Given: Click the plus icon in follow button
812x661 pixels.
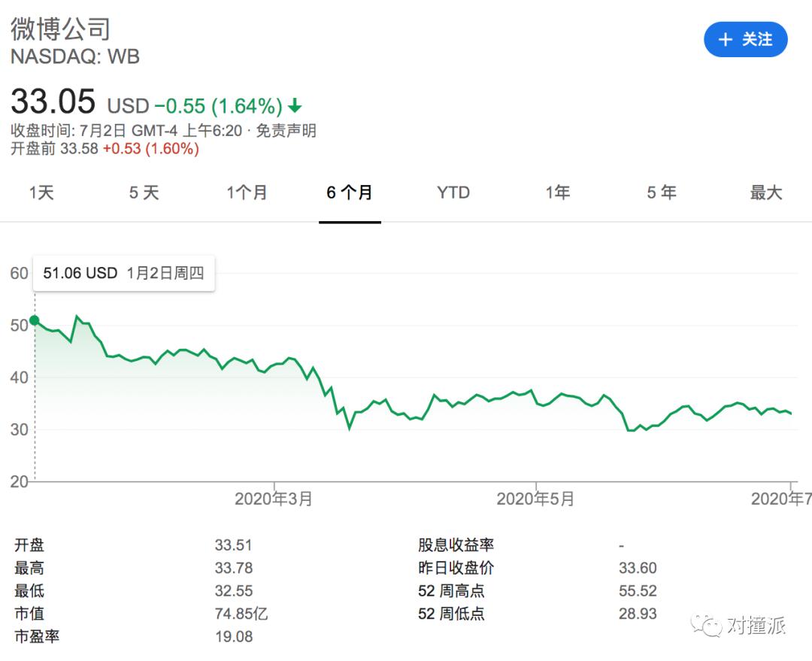Looking at the screenshot, I should pos(725,40).
